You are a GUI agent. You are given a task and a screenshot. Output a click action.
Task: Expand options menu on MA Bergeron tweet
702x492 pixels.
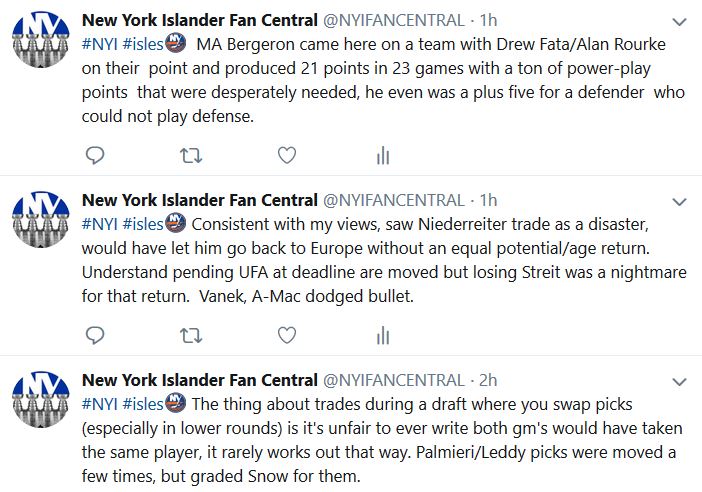678,21
